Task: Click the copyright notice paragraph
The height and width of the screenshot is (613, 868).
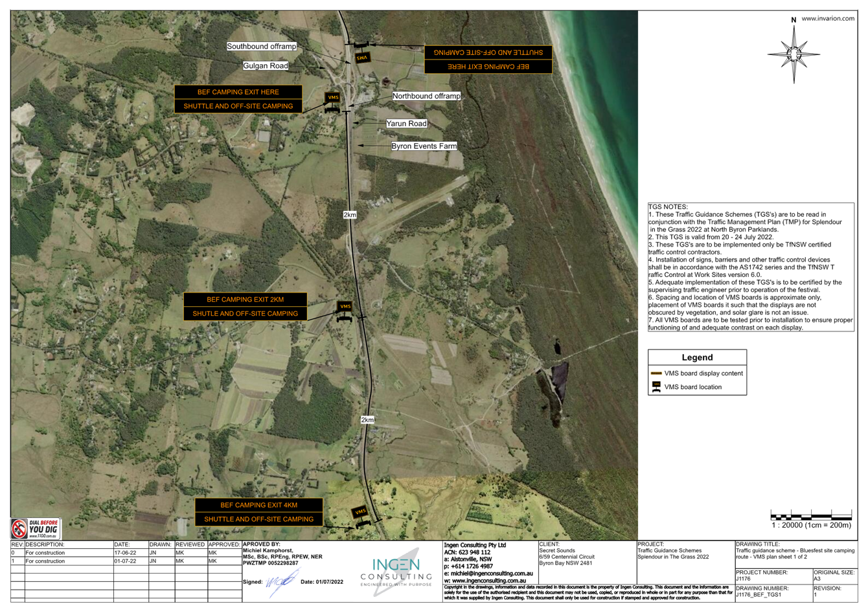Action: (x=588, y=592)
